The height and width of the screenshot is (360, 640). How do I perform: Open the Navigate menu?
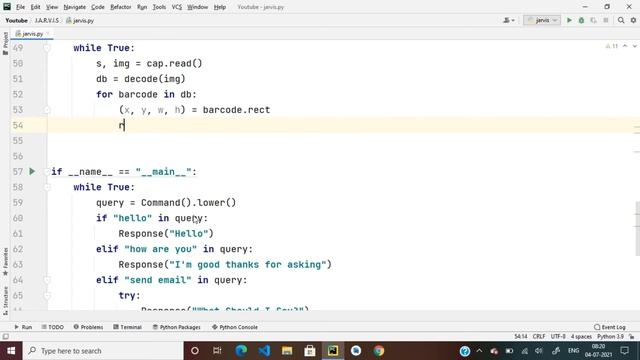[75, 7]
